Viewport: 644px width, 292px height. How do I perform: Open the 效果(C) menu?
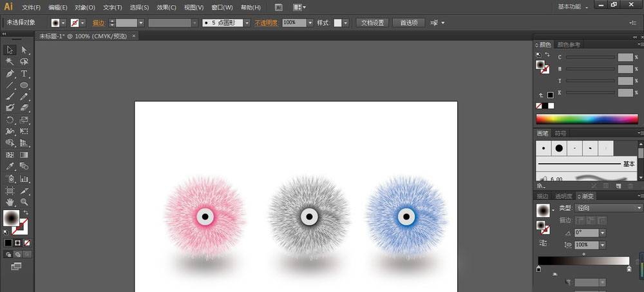pos(167,7)
